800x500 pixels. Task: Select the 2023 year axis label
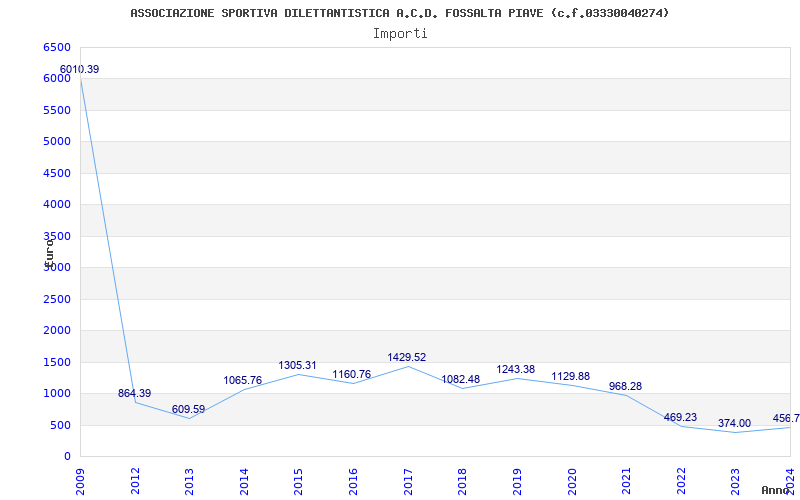[x=735, y=482]
